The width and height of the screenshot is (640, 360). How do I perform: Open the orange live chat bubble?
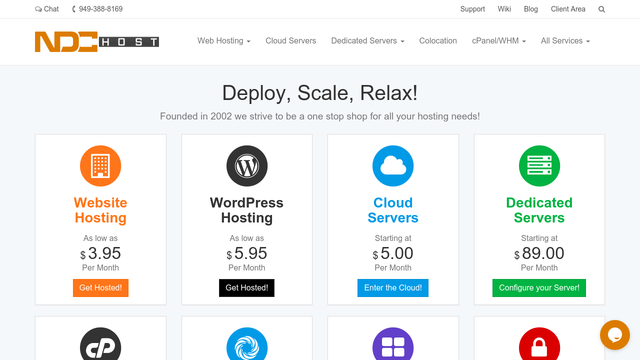[615, 335]
